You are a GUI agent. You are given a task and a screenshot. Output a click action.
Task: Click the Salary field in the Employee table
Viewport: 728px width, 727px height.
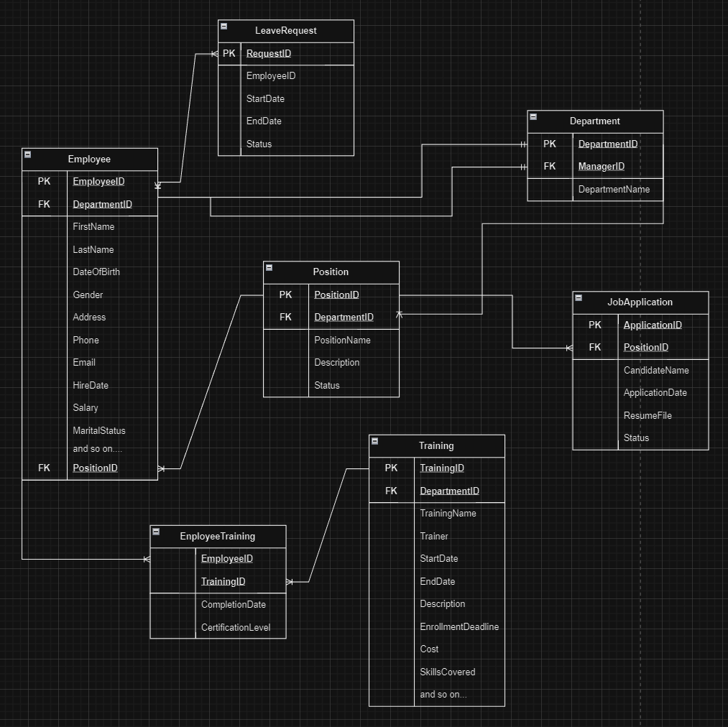tap(86, 407)
